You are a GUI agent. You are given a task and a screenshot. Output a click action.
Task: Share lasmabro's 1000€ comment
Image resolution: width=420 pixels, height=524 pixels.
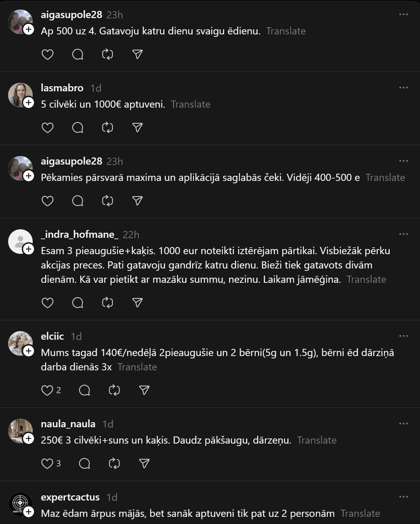[x=137, y=128]
